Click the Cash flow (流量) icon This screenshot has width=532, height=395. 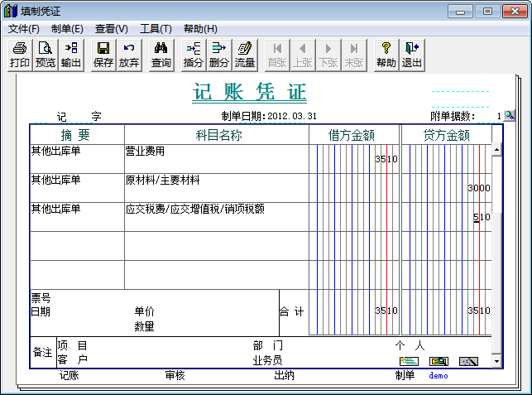[x=245, y=55]
